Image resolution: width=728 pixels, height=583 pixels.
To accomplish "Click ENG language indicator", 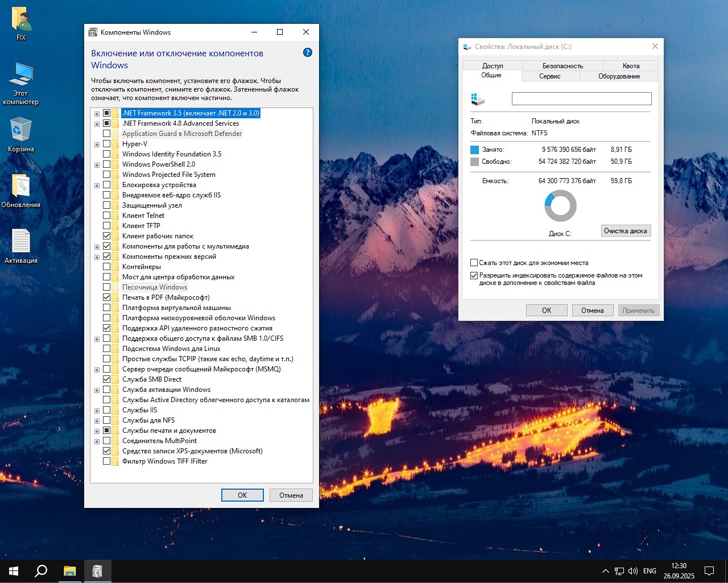I will [x=650, y=571].
